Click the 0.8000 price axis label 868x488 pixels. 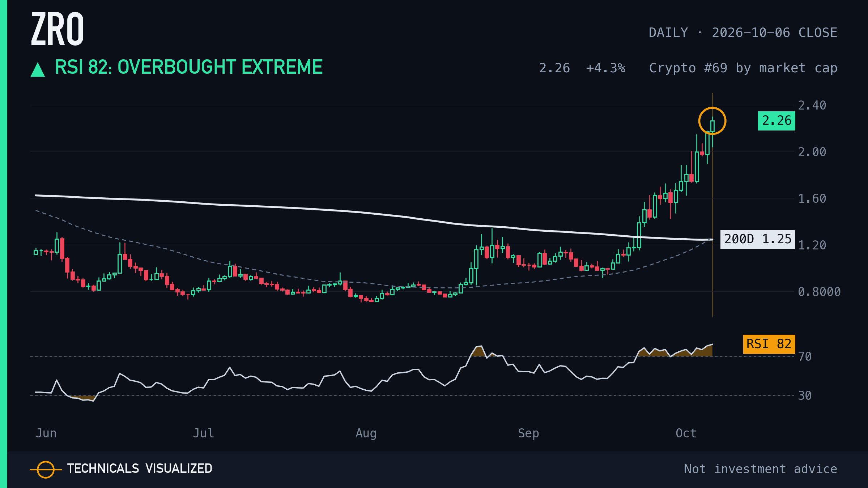[820, 292]
